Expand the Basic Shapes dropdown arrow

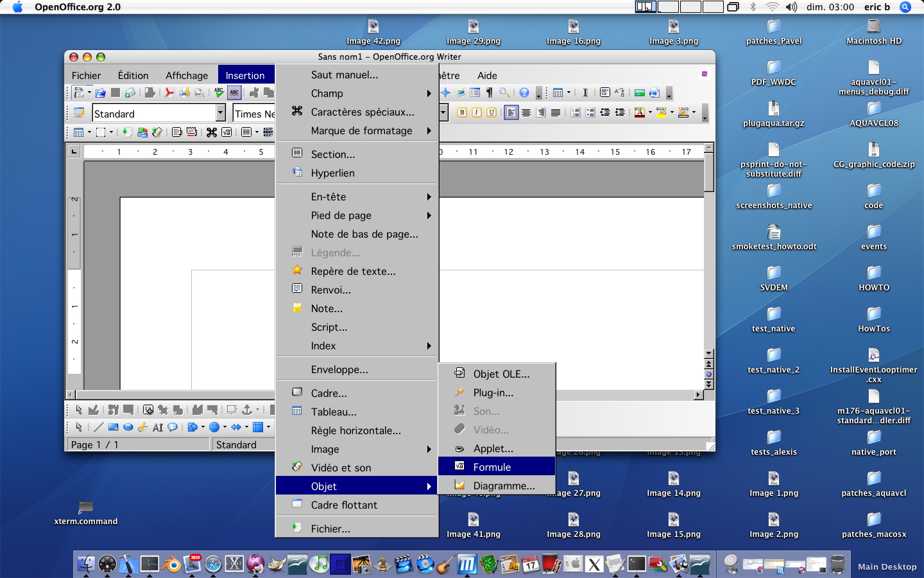[x=203, y=426]
